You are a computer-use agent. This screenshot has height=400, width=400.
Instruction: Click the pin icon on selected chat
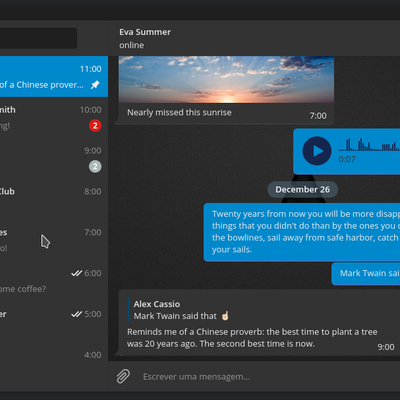[95, 85]
